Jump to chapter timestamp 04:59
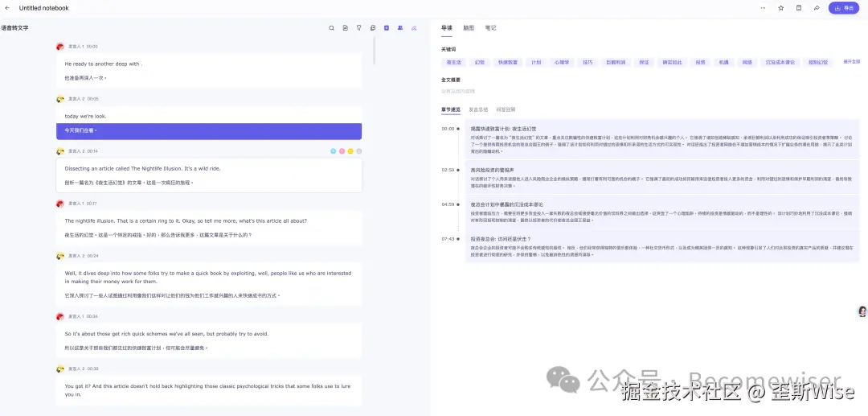Screen dimensions: 868x416 coord(448,204)
